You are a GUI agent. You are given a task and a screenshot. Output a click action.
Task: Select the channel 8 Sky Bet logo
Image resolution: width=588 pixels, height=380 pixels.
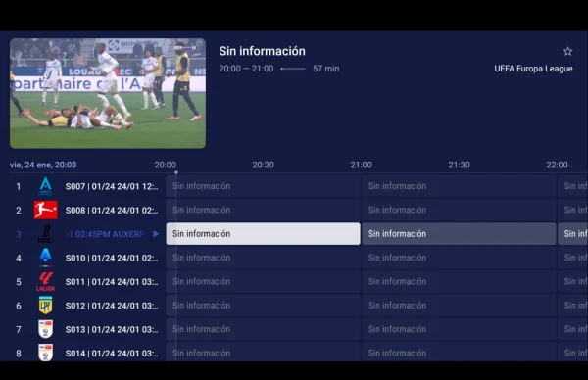pyautogui.click(x=45, y=353)
